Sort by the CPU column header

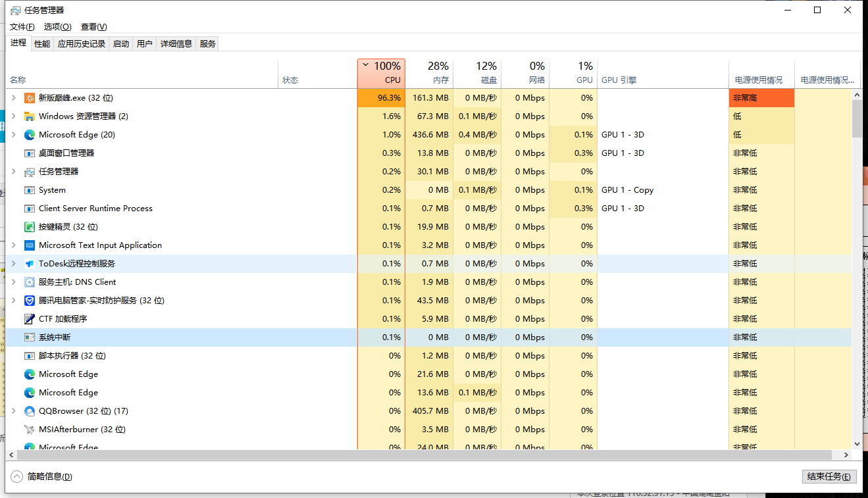pyautogui.click(x=381, y=73)
